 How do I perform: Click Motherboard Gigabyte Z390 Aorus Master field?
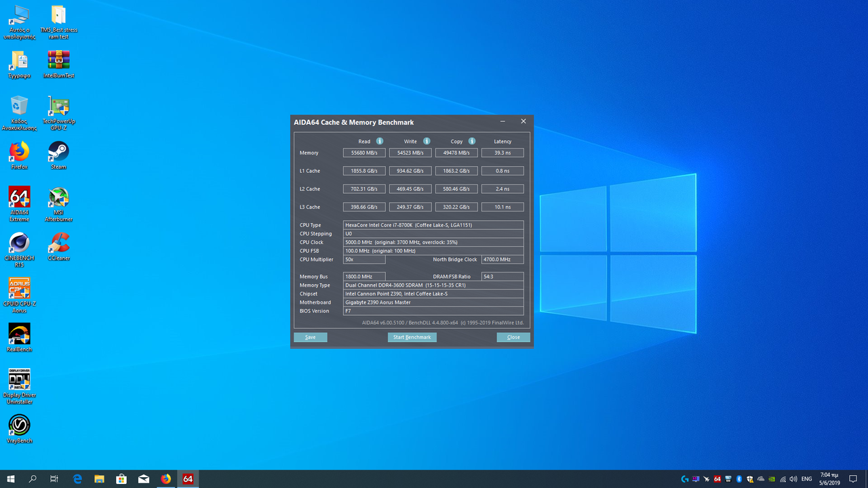point(433,302)
